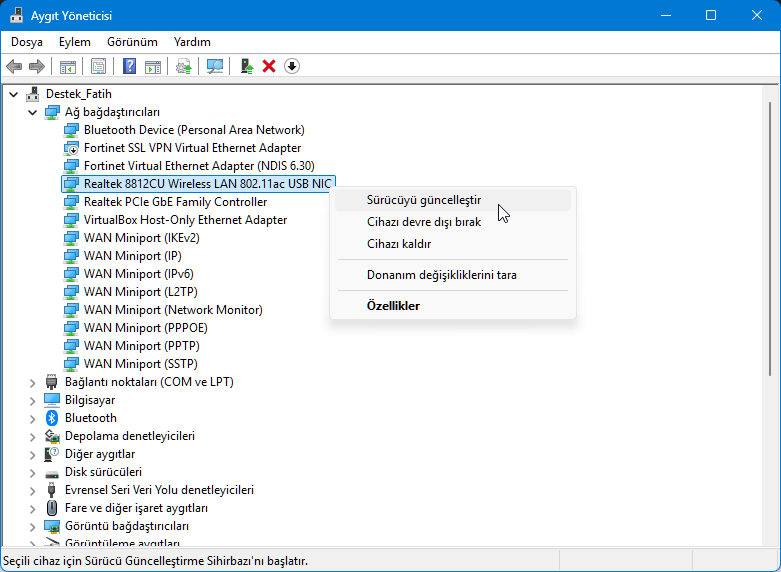Select Cihazı devre dışı bırak menu entry
The image size is (781, 572).
coord(424,222)
